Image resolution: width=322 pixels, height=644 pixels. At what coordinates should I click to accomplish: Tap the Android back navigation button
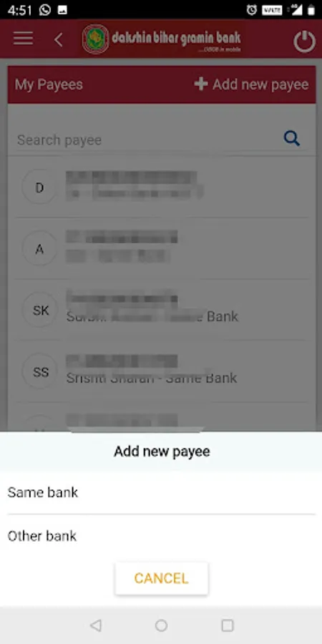(x=95, y=625)
